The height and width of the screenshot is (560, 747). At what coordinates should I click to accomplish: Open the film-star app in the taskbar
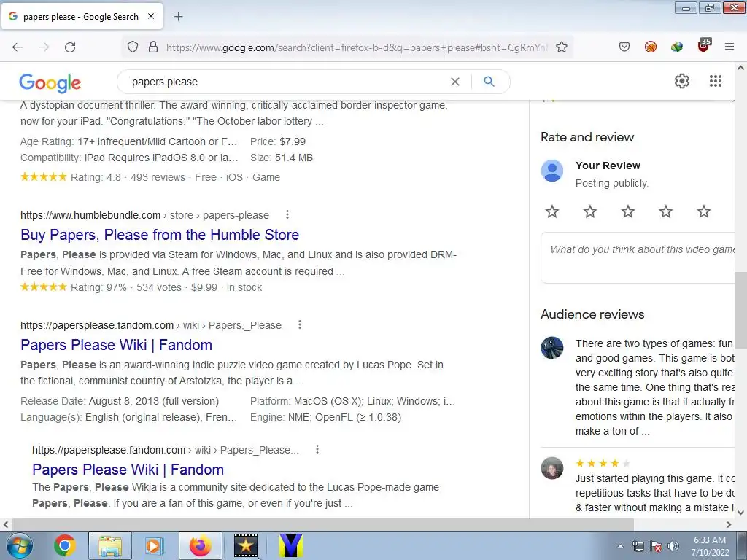245,545
